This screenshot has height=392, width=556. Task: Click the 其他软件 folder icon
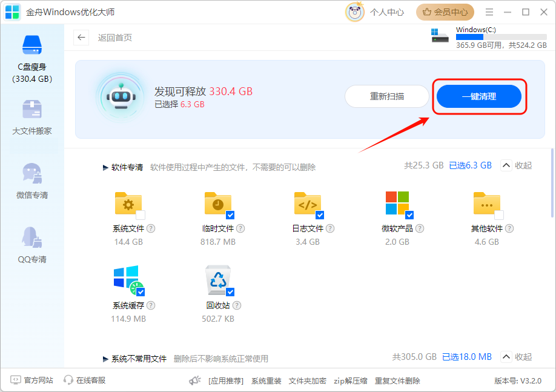tap(487, 204)
